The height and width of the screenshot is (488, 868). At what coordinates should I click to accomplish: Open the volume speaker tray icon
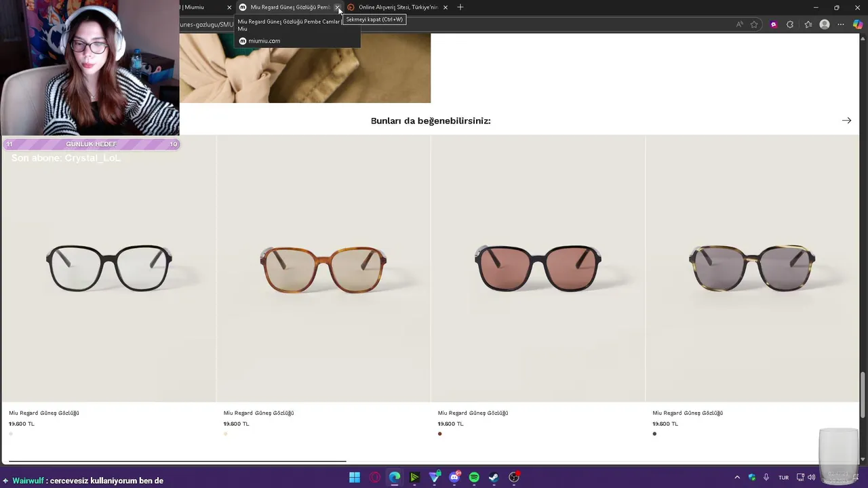pyautogui.click(x=812, y=478)
